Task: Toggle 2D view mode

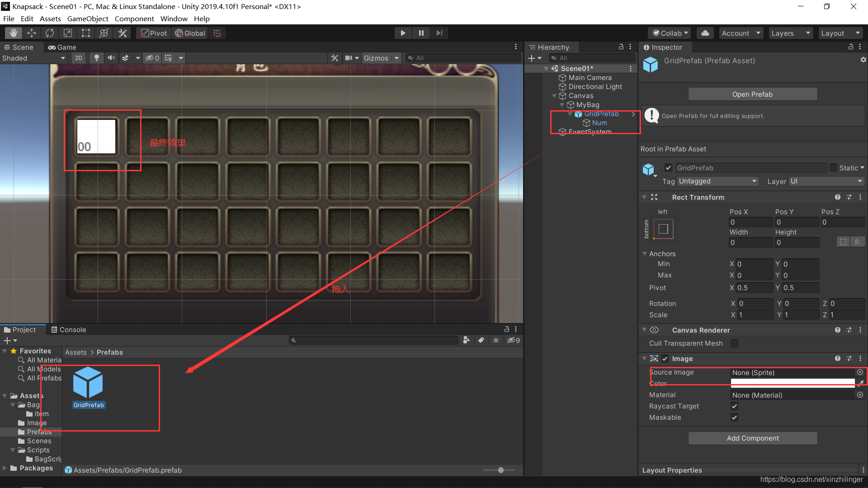Action: 79,58
